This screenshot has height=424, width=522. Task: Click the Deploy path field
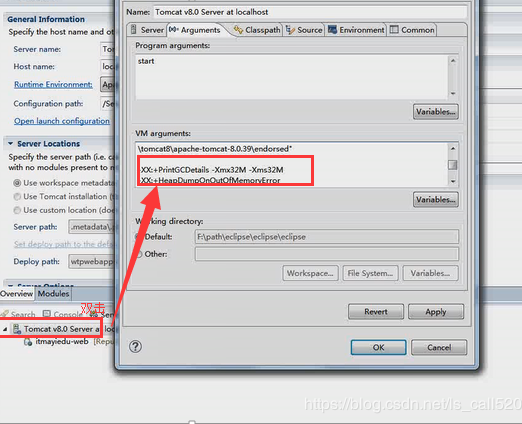(91, 262)
